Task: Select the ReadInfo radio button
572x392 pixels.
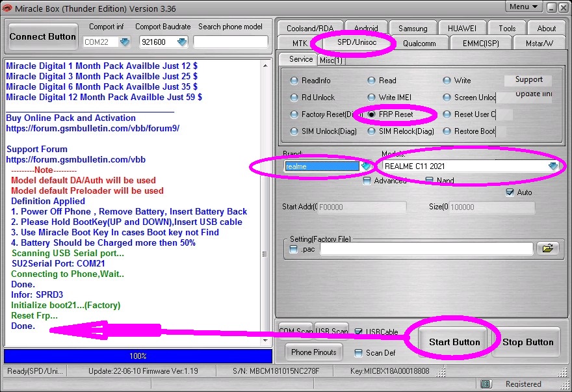Action: pyautogui.click(x=294, y=81)
